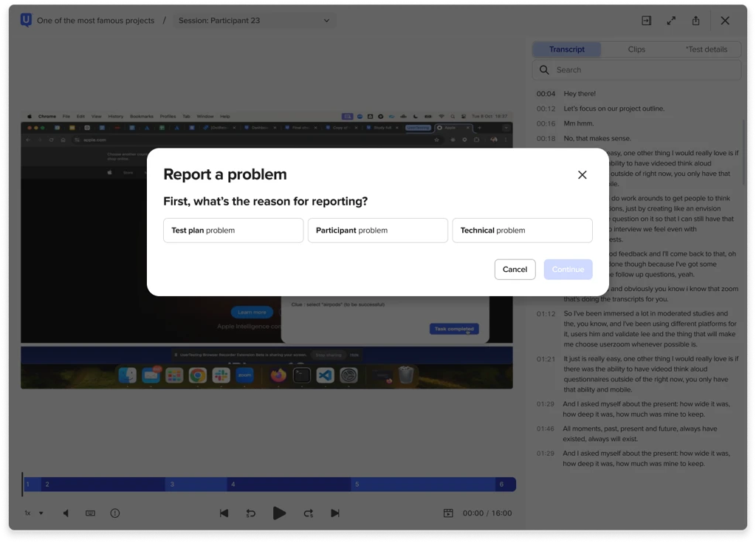
Task: Collapse the side panel with arrow icon
Action: [x=646, y=21]
